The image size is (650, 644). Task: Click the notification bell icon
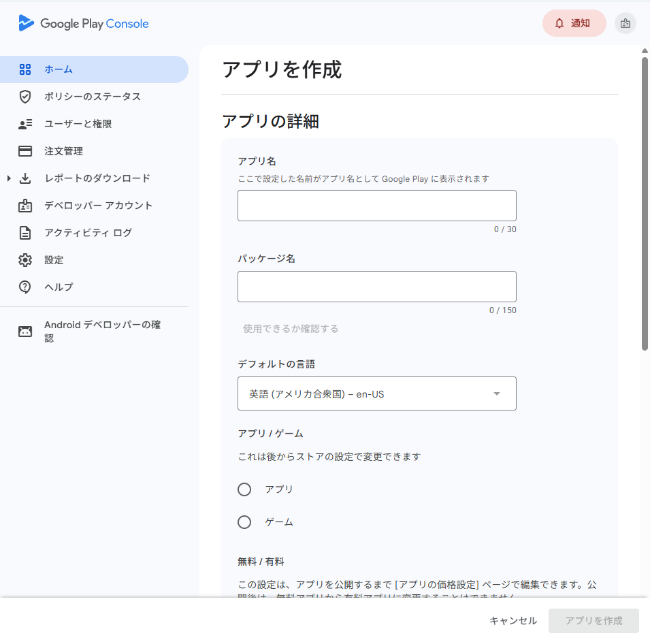(559, 23)
